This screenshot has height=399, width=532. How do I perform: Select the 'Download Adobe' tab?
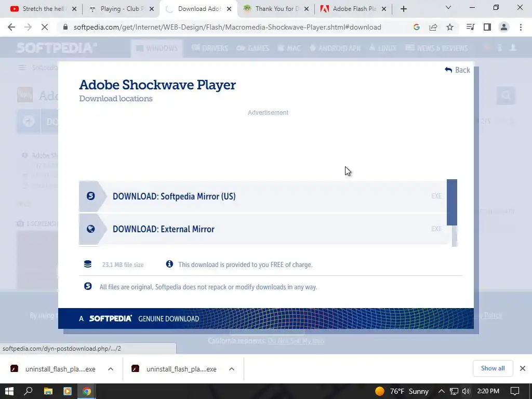pyautogui.click(x=198, y=9)
